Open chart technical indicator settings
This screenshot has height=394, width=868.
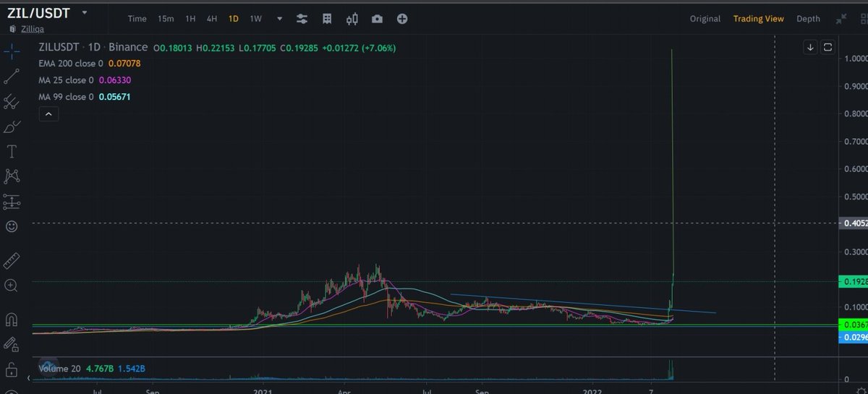click(302, 19)
